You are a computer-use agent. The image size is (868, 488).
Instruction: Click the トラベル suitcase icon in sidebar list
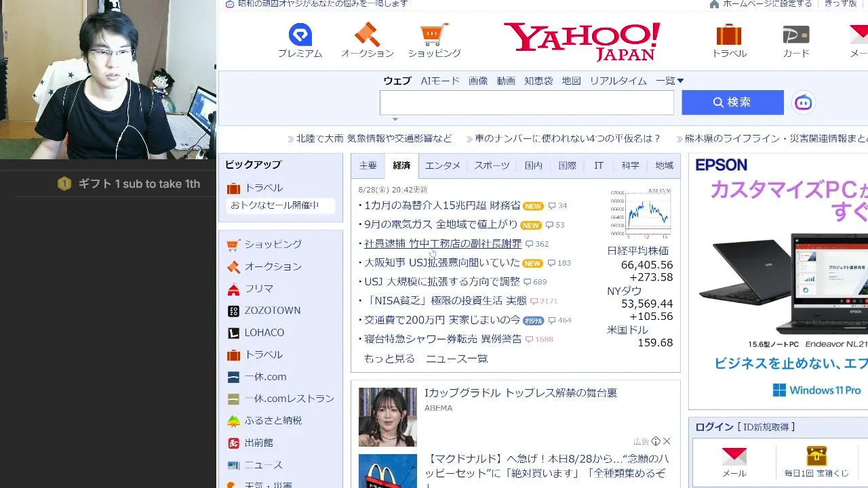click(233, 355)
